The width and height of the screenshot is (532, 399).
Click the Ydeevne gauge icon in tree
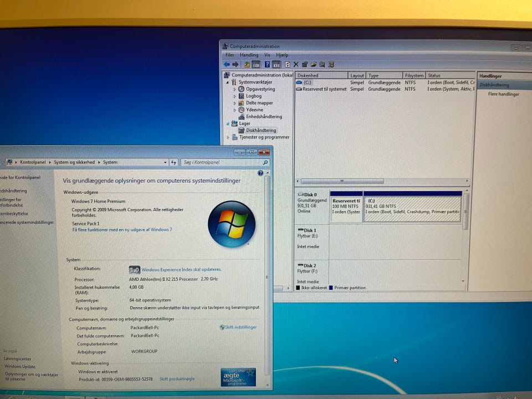[x=241, y=110]
